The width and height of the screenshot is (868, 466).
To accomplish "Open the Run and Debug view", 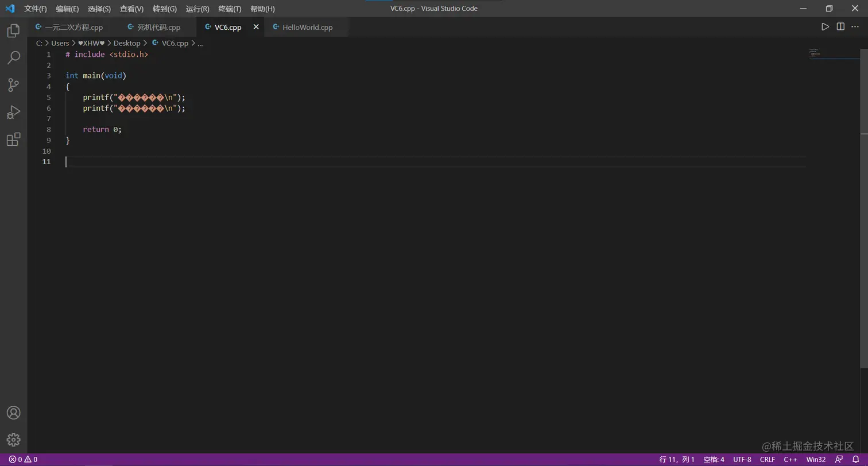I will pyautogui.click(x=13, y=112).
